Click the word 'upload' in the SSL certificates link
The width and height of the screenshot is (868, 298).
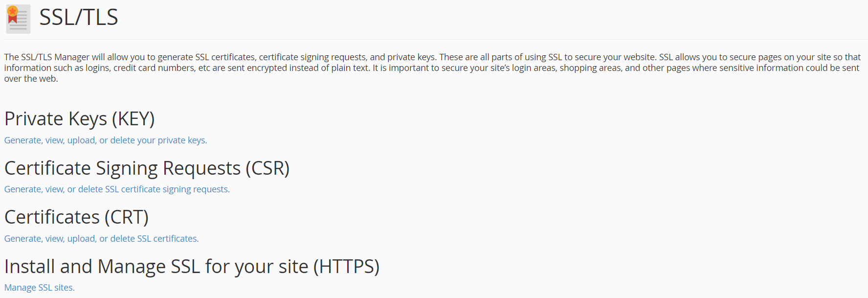click(81, 239)
